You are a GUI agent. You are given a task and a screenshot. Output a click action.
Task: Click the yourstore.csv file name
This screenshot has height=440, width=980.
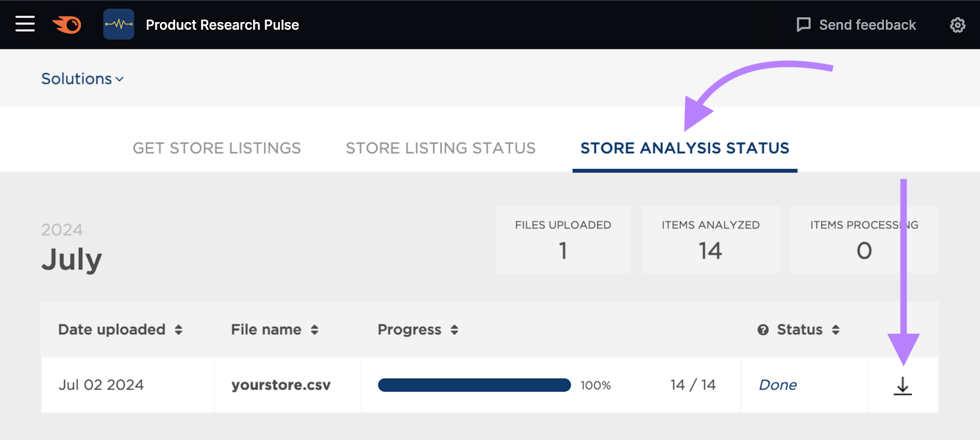pos(281,385)
